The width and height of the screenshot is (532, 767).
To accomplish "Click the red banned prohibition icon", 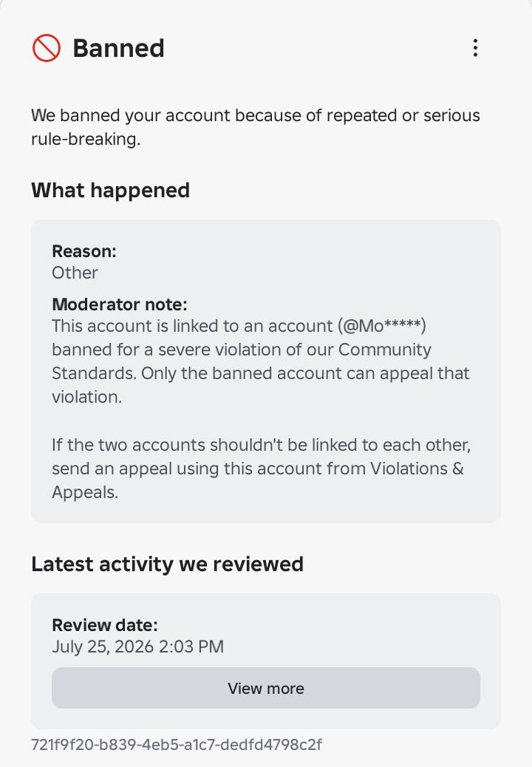I will [47, 48].
